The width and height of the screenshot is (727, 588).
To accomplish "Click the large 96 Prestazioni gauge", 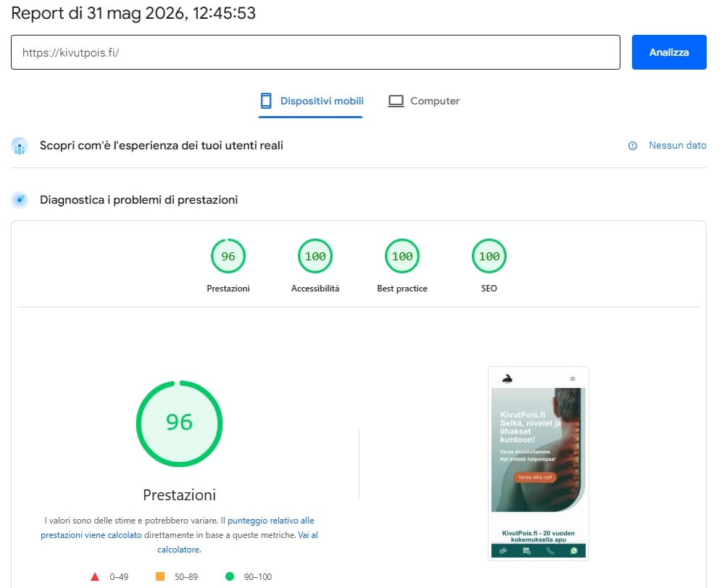I will [x=180, y=423].
